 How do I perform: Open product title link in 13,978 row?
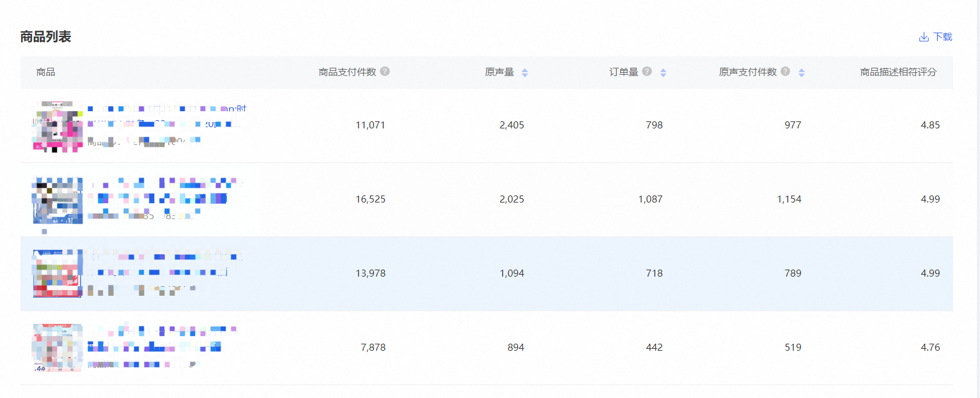coord(166,265)
